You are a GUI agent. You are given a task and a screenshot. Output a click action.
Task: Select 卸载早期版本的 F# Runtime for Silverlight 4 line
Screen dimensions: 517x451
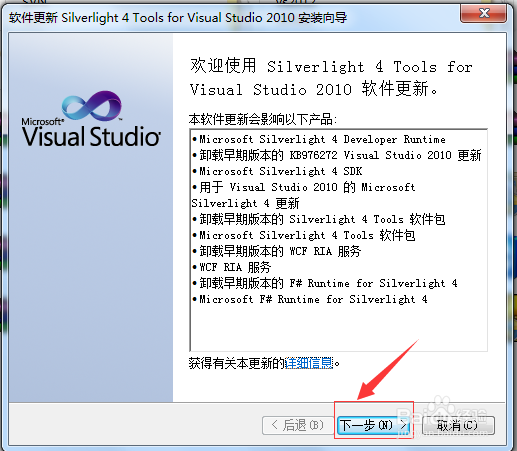[325, 283]
